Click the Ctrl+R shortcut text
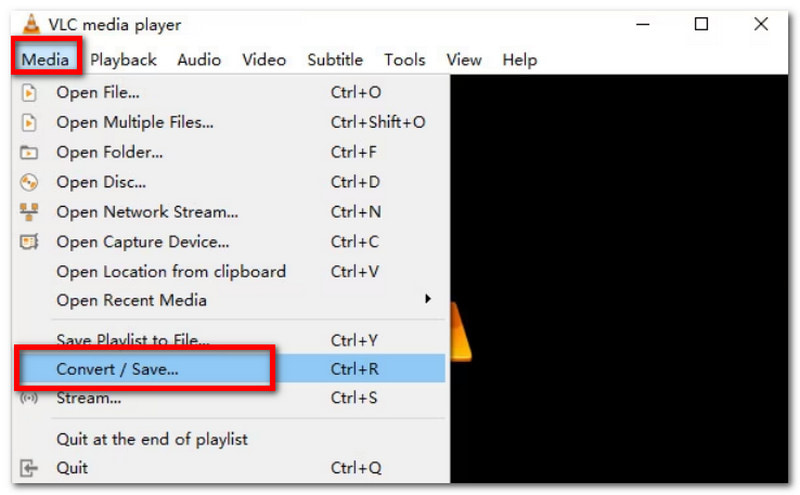 coord(355,368)
